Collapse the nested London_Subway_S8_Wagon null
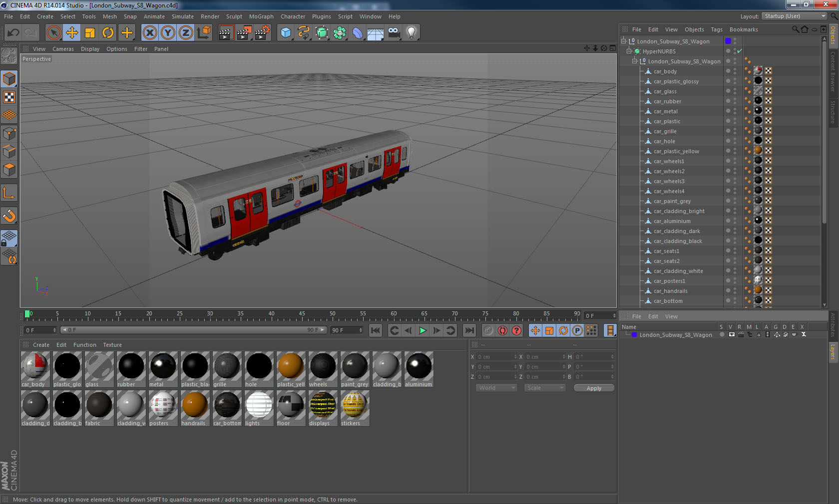This screenshot has width=839, height=504. (635, 61)
